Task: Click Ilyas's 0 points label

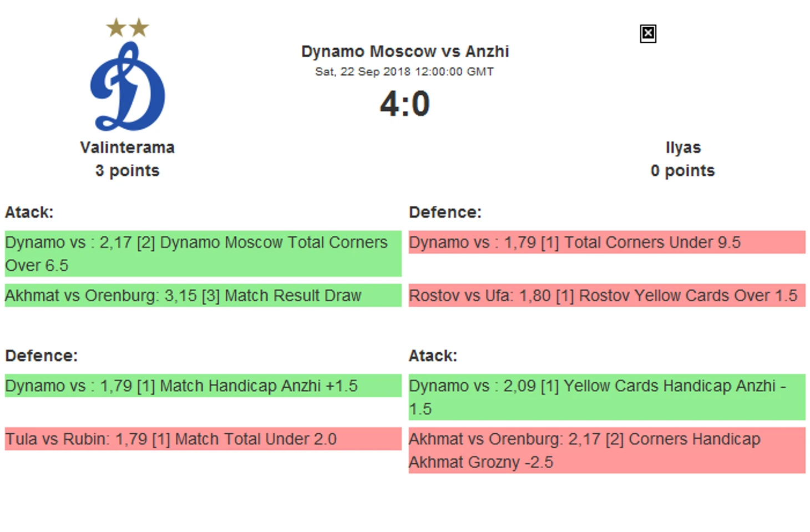Action: (x=683, y=171)
